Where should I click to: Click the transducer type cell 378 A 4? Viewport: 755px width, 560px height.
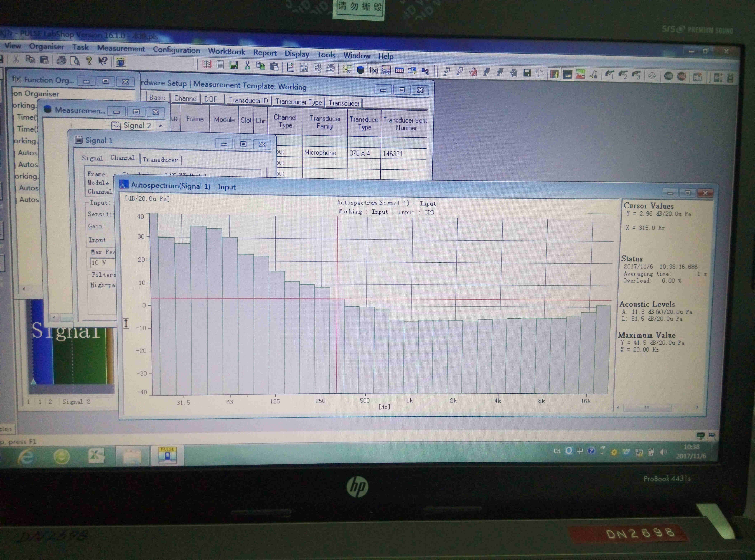click(x=364, y=153)
